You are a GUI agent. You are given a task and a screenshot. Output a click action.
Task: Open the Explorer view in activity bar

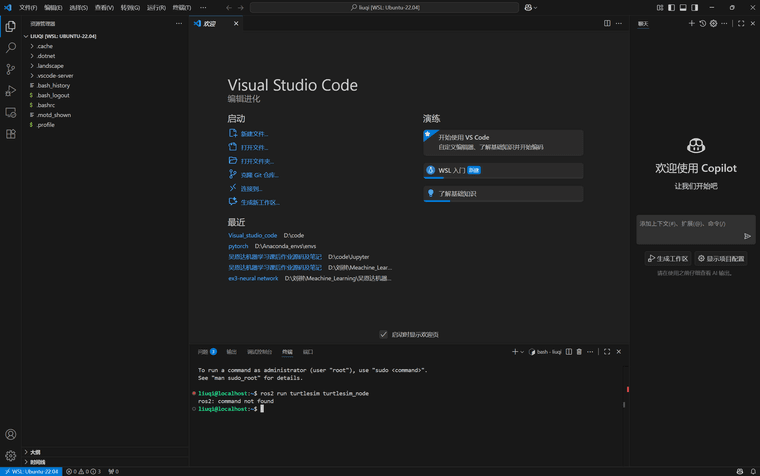(11, 26)
